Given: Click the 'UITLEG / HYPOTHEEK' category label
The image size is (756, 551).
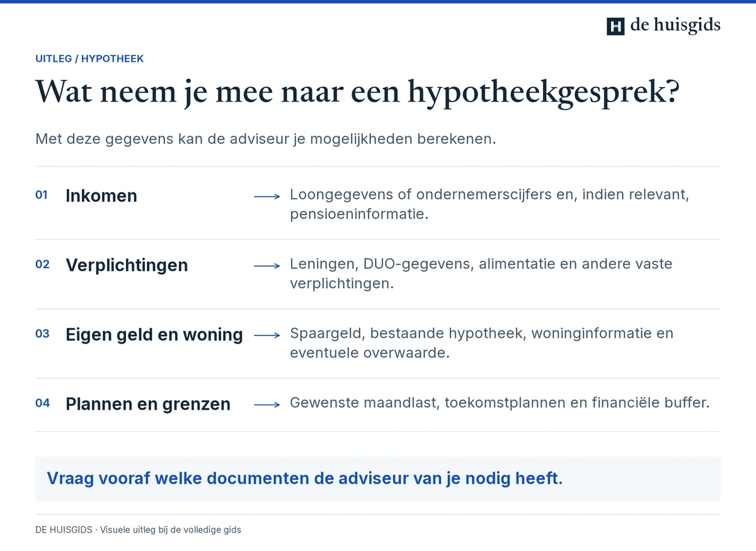Looking at the screenshot, I should (89, 59).
